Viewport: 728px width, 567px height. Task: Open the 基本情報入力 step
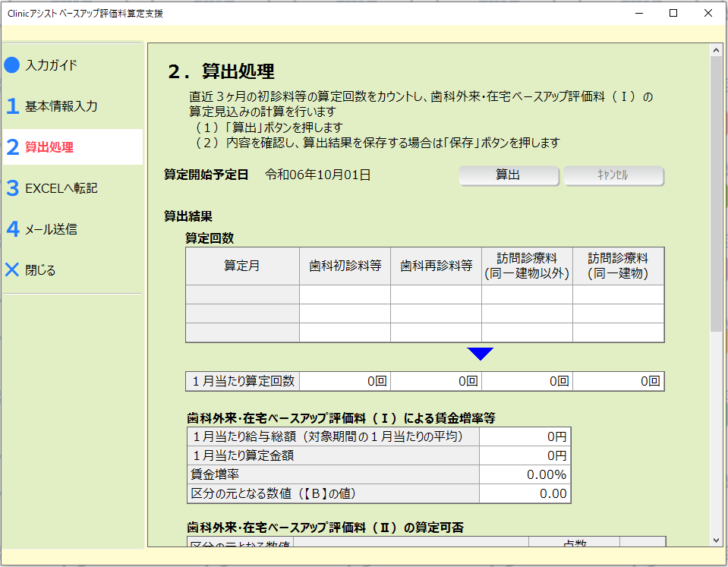tap(61, 106)
